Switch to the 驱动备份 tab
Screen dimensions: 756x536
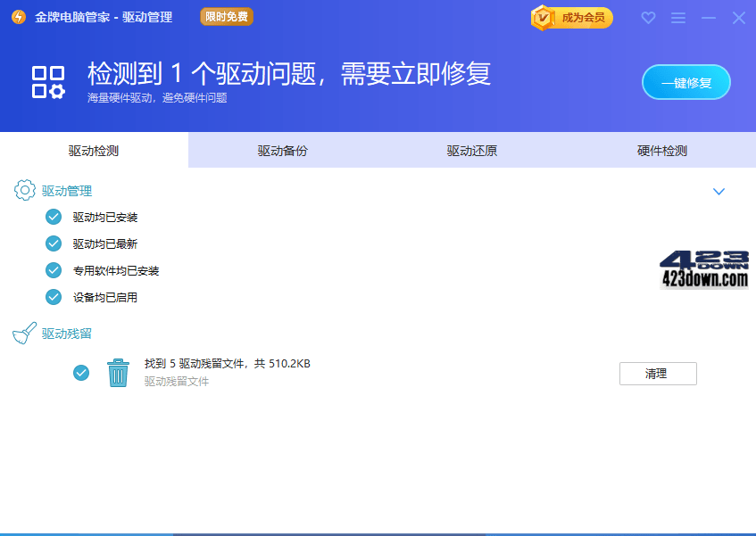click(x=281, y=150)
